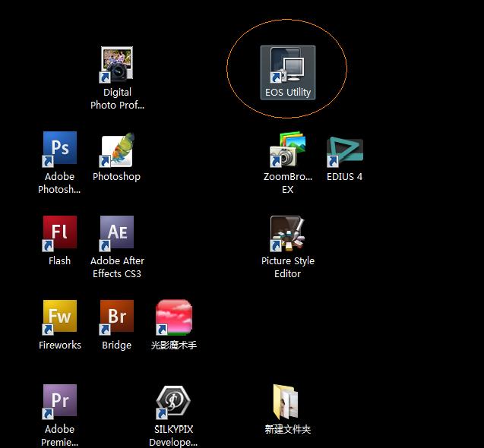Click the "ZoomBro... EX" label
This screenshot has height=448, width=484.
[x=288, y=183]
